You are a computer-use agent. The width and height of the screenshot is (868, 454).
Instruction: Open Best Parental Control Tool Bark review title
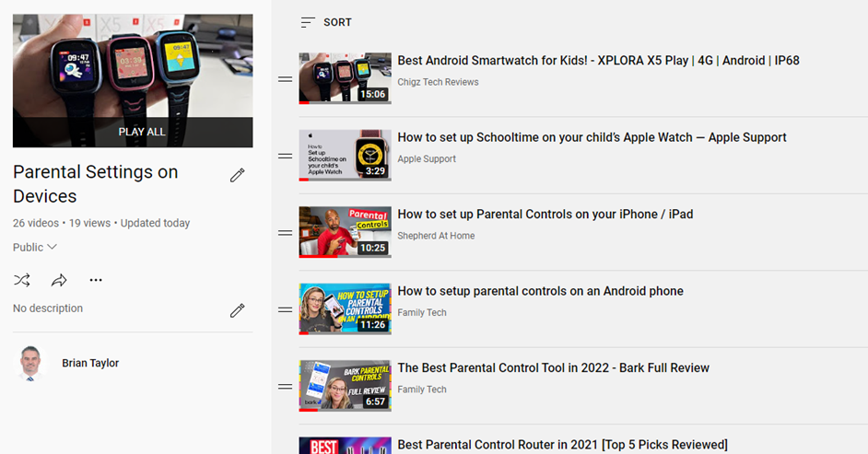pos(554,367)
